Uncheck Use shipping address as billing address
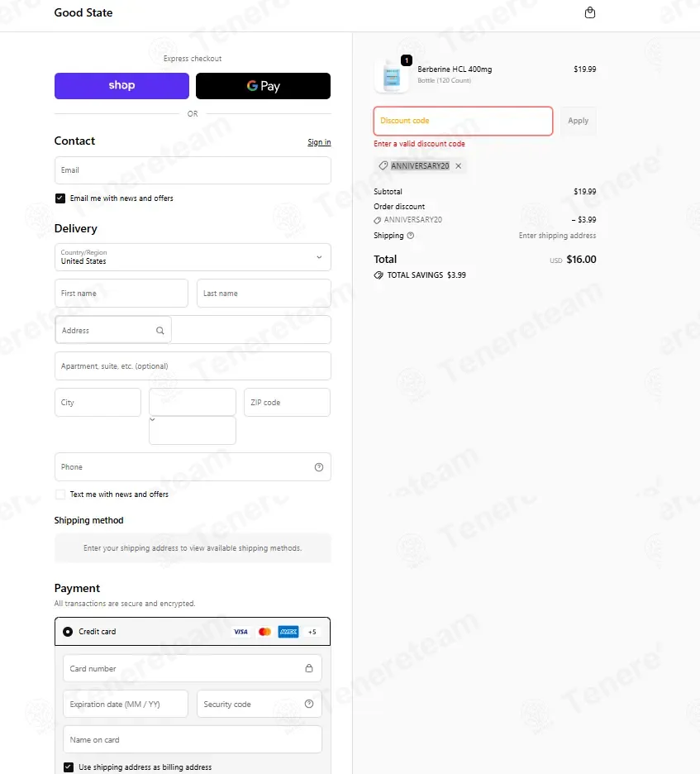The height and width of the screenshot is (774, 700). [69, 767]
